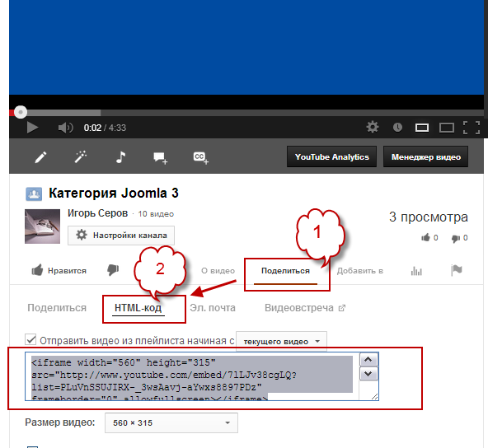This screenshot has height=448, width=488.
Task: Toggle Отправить видео из плейлиста checkbox
Action: point(30,339)
